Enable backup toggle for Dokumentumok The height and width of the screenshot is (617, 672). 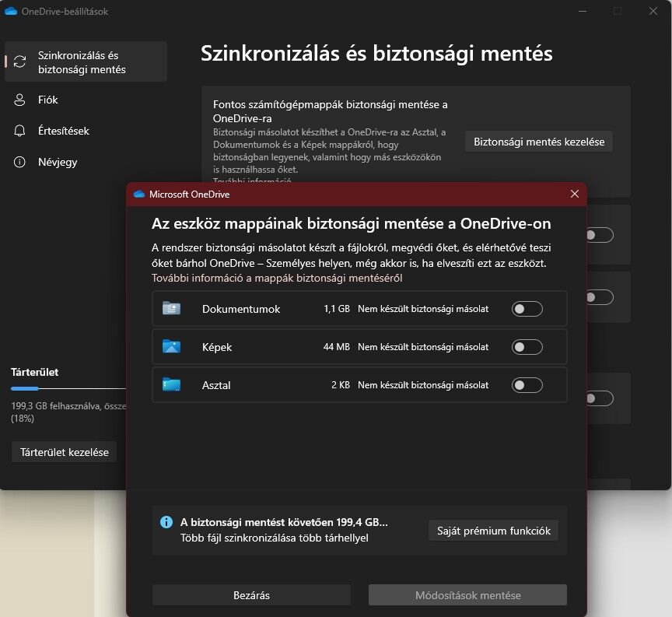point(527,309)
